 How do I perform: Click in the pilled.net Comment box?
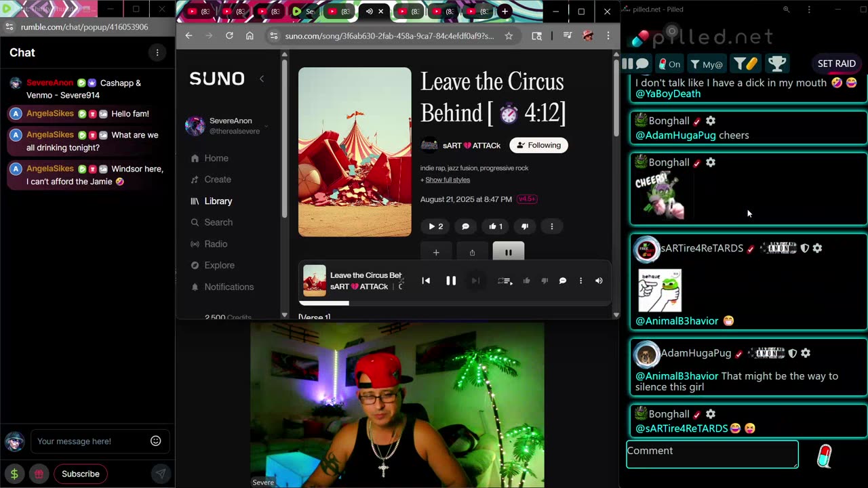tap(712, 454)
